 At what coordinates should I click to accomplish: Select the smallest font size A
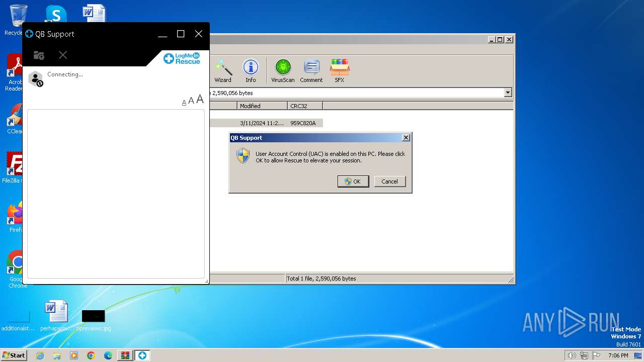coord(184,102)
